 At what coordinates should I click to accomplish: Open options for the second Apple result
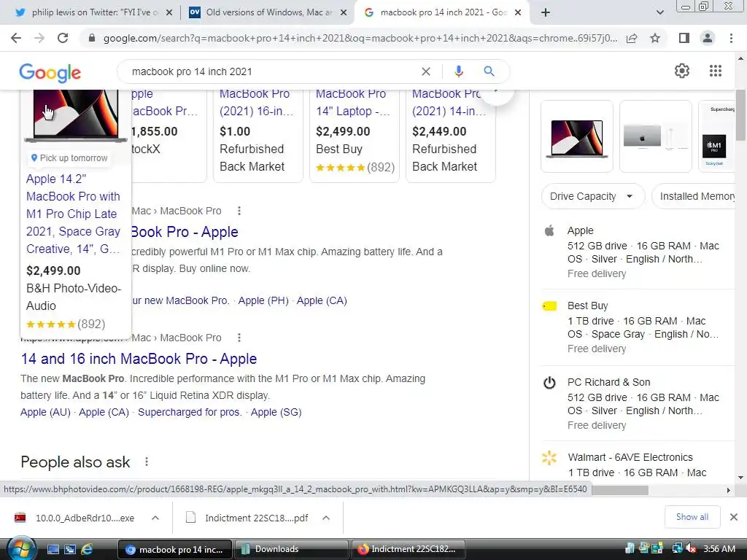tap(239, 338)
